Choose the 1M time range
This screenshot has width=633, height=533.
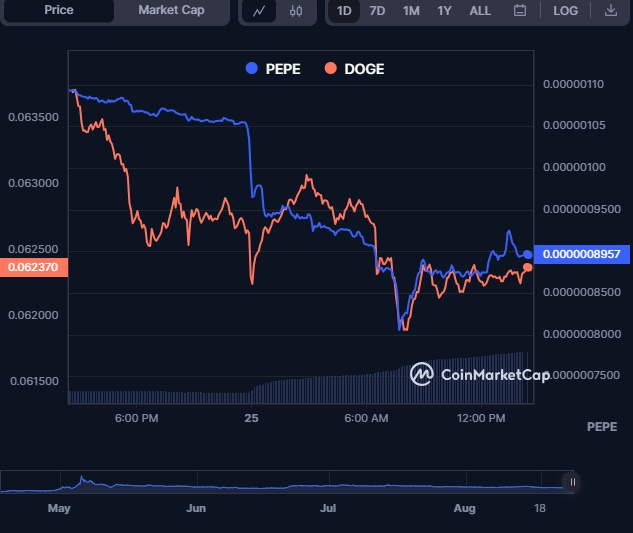(411, 11)
